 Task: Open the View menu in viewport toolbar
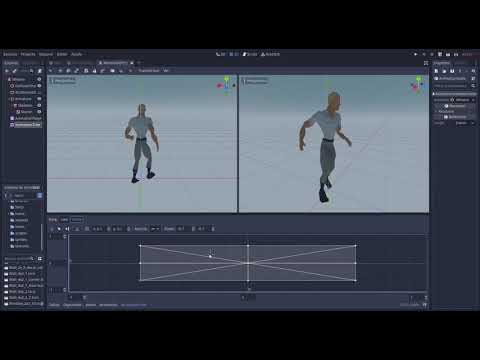[166, 71]
